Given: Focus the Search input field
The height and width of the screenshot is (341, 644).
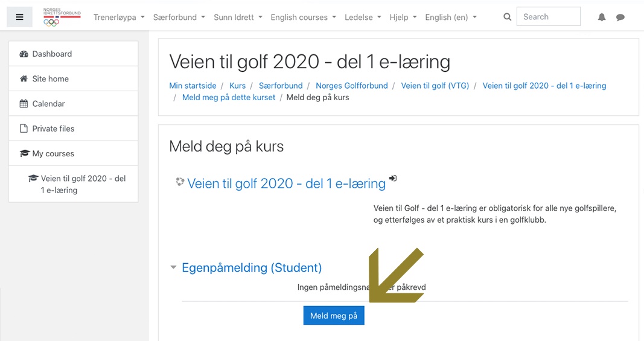Looking at the screenshot, I should pos(548,17).
